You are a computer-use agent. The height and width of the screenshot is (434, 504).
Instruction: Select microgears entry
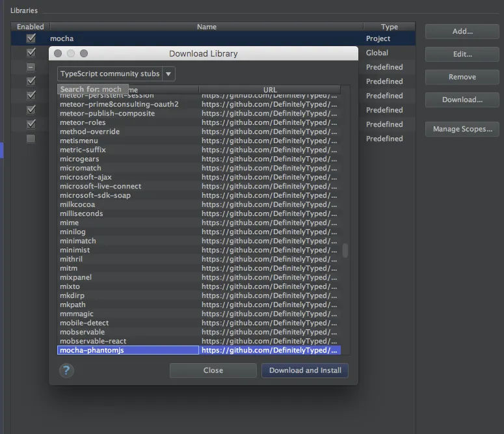click(128, 159)
